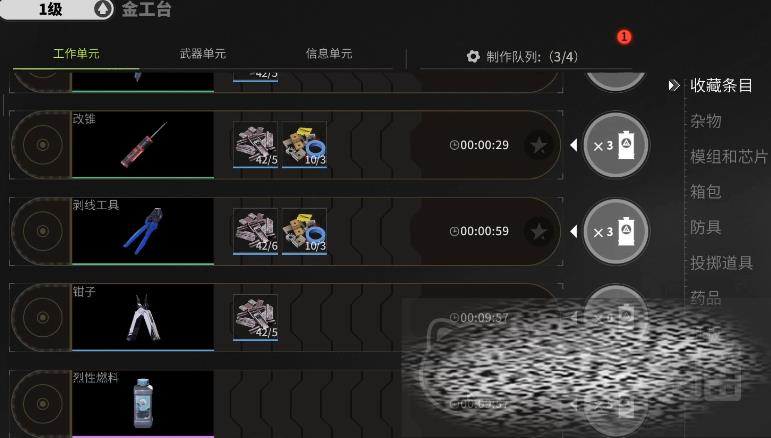Image resolution: width=771 pixels, height=438 pixels.
Task: Open the 模组和芯片 category
Action: tap(729, 156)
